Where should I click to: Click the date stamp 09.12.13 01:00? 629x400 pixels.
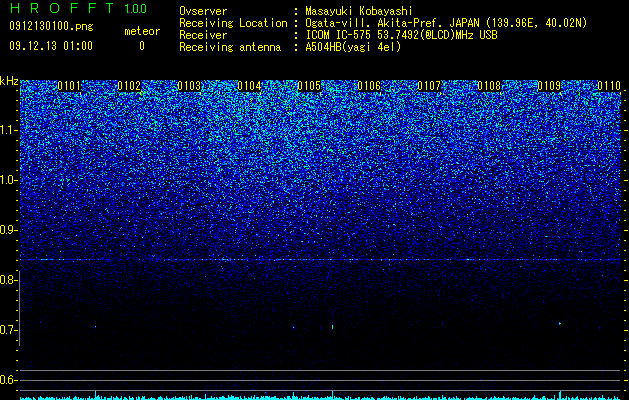point(51,46)
